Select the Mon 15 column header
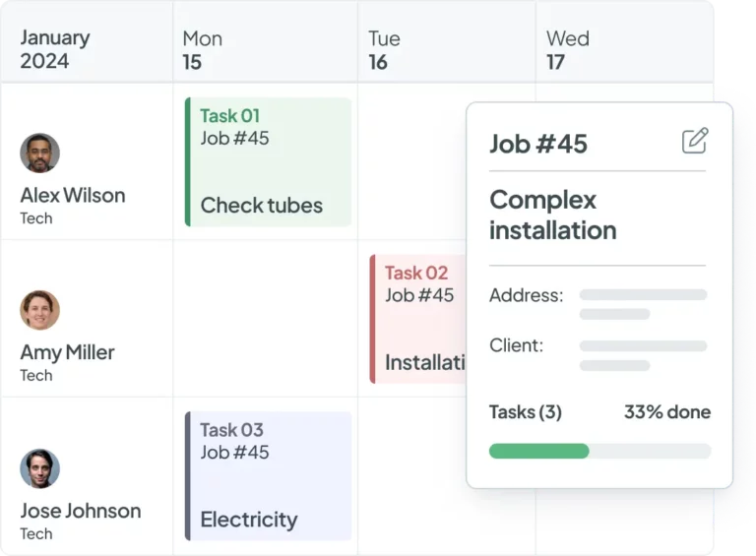Viewport: 756px width, 556px height. tap(202, 49)
